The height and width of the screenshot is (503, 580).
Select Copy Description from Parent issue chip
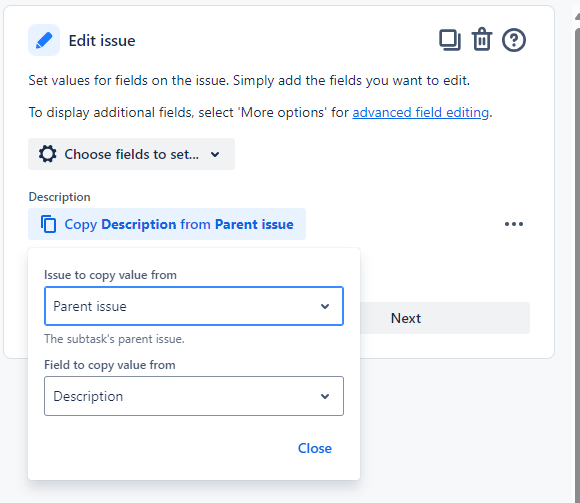pos(167,224)
